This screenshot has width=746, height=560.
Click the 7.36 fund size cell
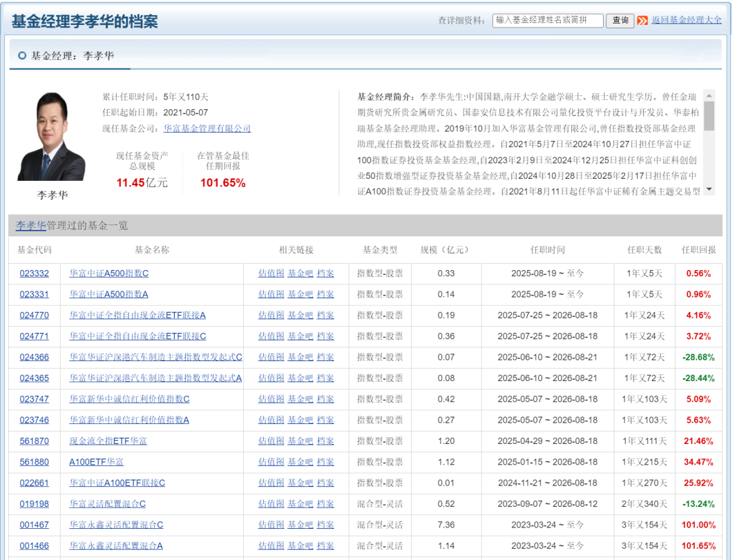(x=446, y=525)
